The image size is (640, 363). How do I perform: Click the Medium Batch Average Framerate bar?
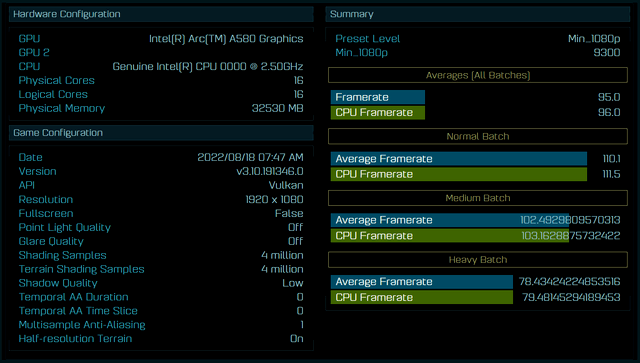[450, 220]
